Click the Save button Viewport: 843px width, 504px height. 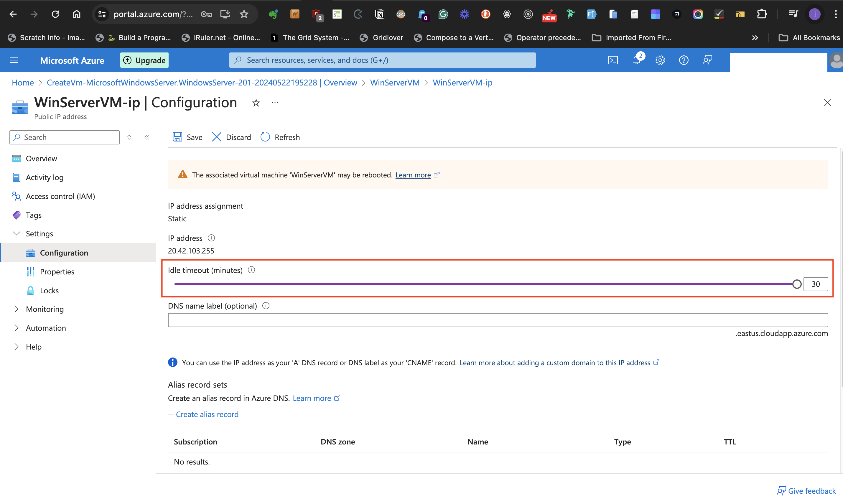187,137
